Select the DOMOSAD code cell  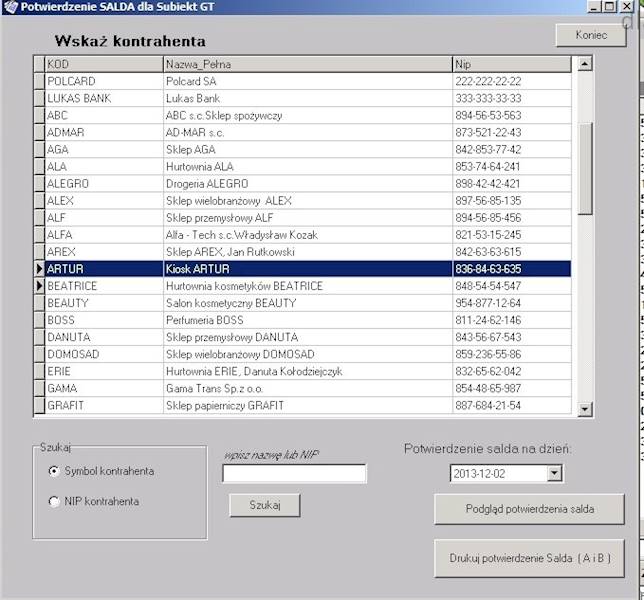[104, 354]
